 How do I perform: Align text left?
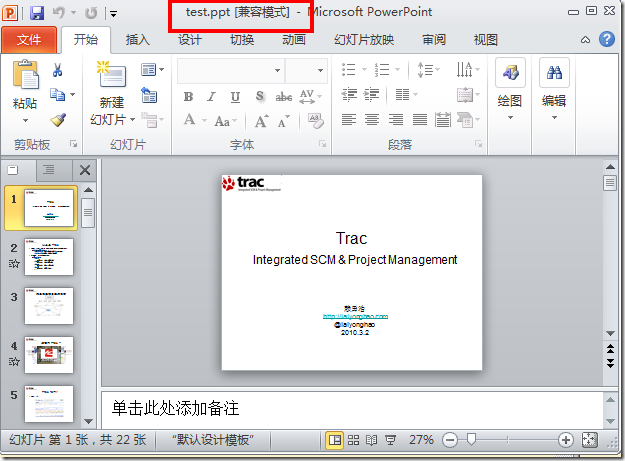click(x=349, y=120)
